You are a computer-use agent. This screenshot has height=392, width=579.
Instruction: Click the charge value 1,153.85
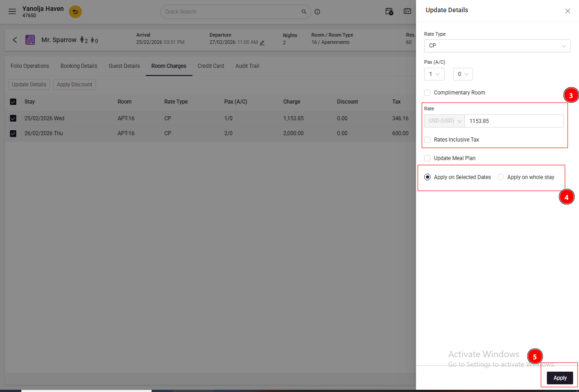(x=293, y=118)
